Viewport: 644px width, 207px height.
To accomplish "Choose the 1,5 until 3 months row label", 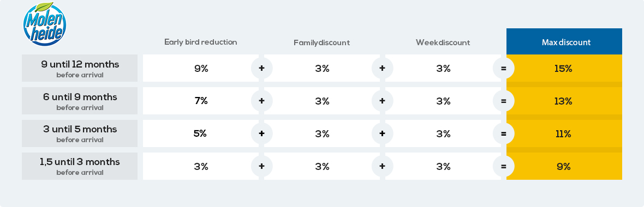I will pyautogui.click(x=80, y=167).
